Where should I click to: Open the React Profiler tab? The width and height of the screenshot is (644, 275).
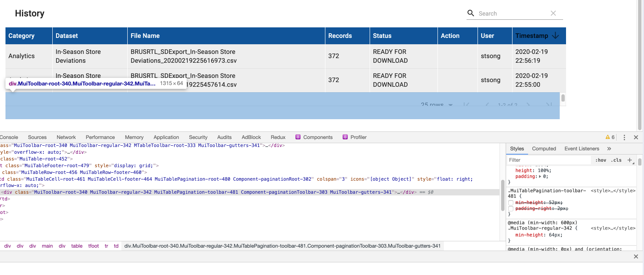[x=354, y=137]
